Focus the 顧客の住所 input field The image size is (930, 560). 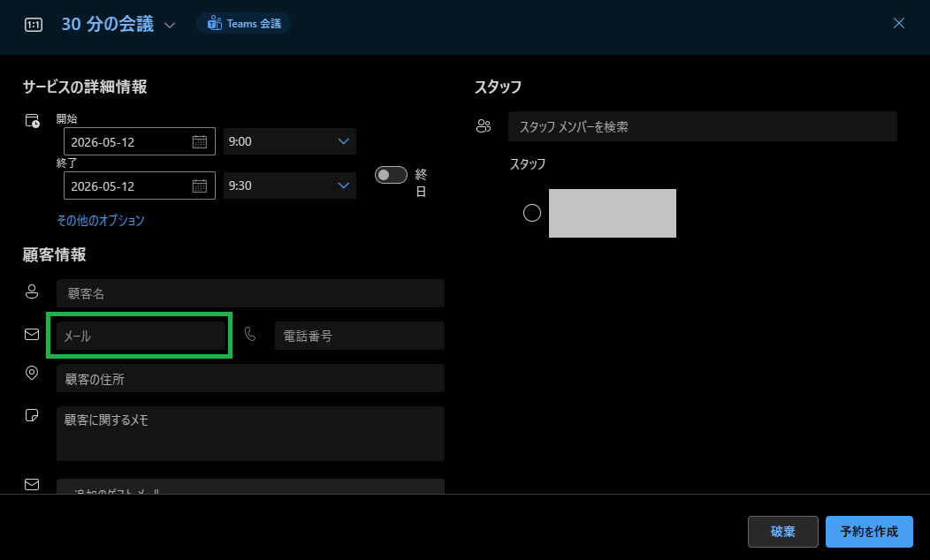pos(250,378)
